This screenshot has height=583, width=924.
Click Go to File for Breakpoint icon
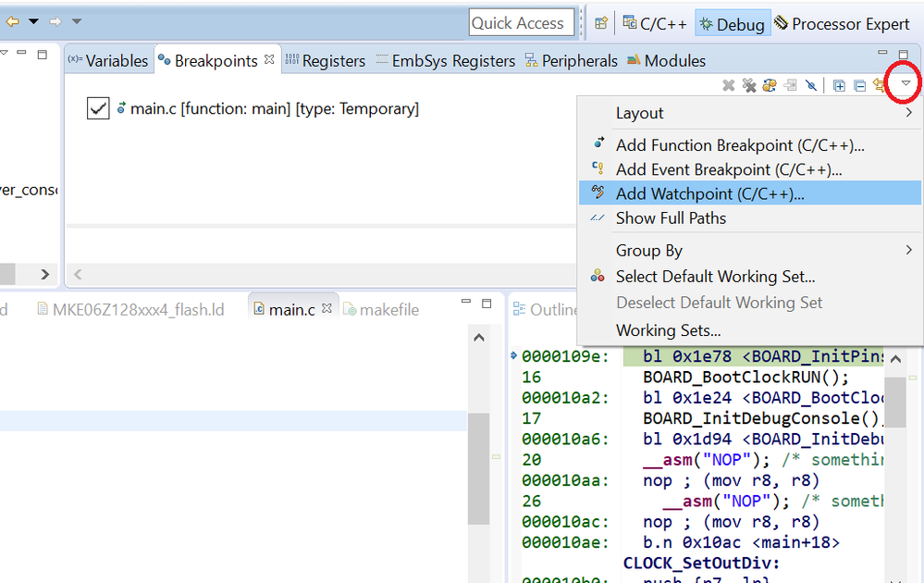click(x=790, y=85)
